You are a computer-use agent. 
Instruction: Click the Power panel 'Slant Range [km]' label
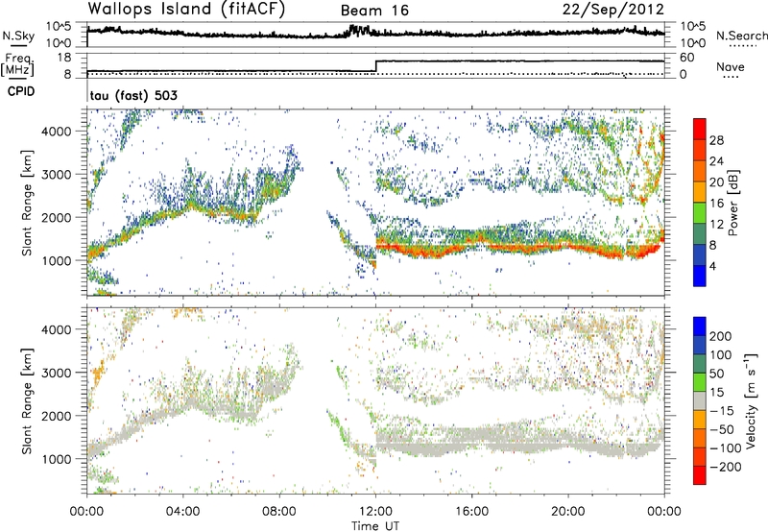[x=28, y=203]
